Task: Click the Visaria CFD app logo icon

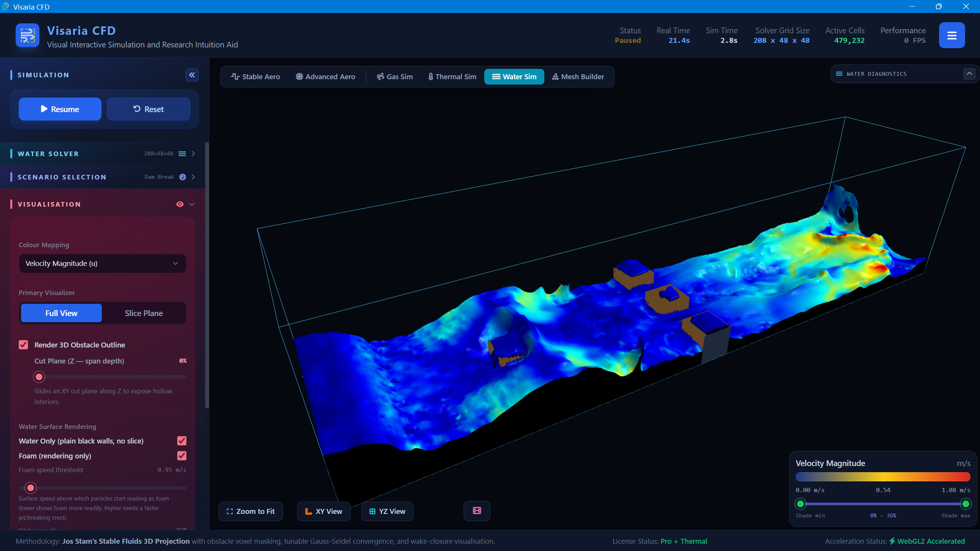Action: [x=28, y=35]
